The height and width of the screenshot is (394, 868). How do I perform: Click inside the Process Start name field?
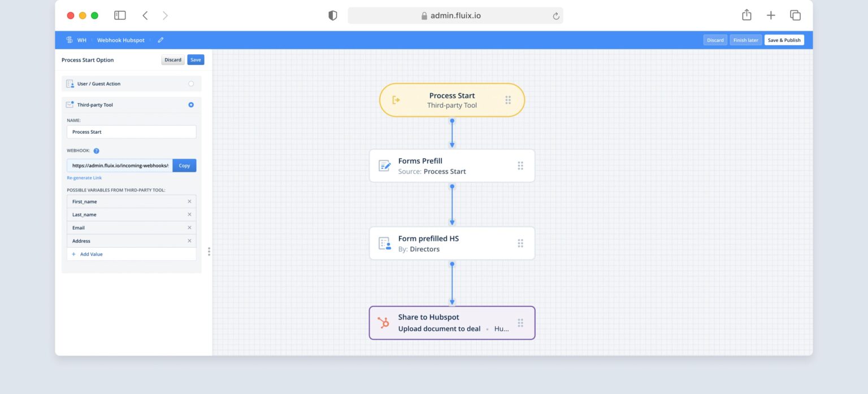131,132
